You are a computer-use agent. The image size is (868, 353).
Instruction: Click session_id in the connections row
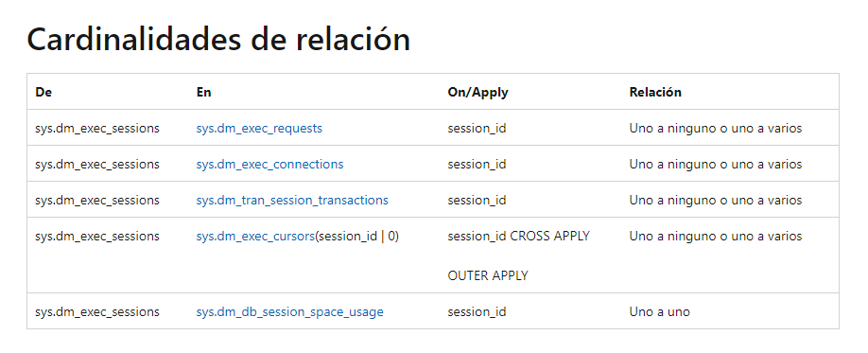(477, 165)
